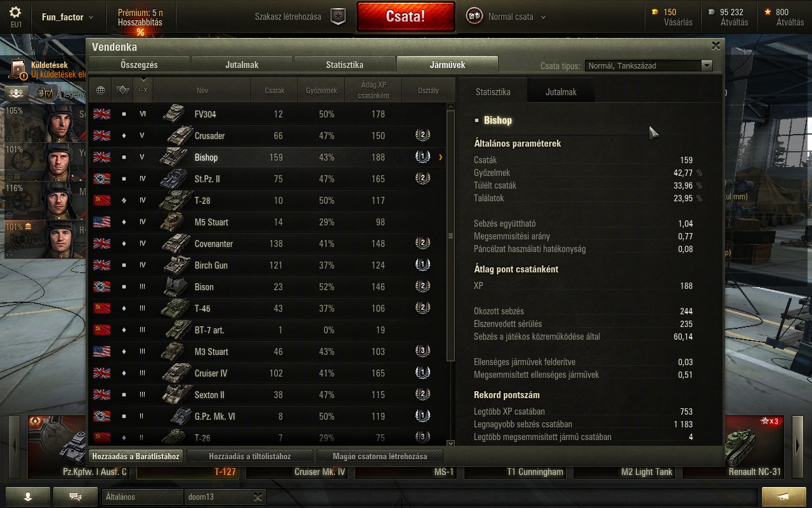The image size is (812, 508).
Task: Close the doom13 chat channel tab
Action: 258,497
